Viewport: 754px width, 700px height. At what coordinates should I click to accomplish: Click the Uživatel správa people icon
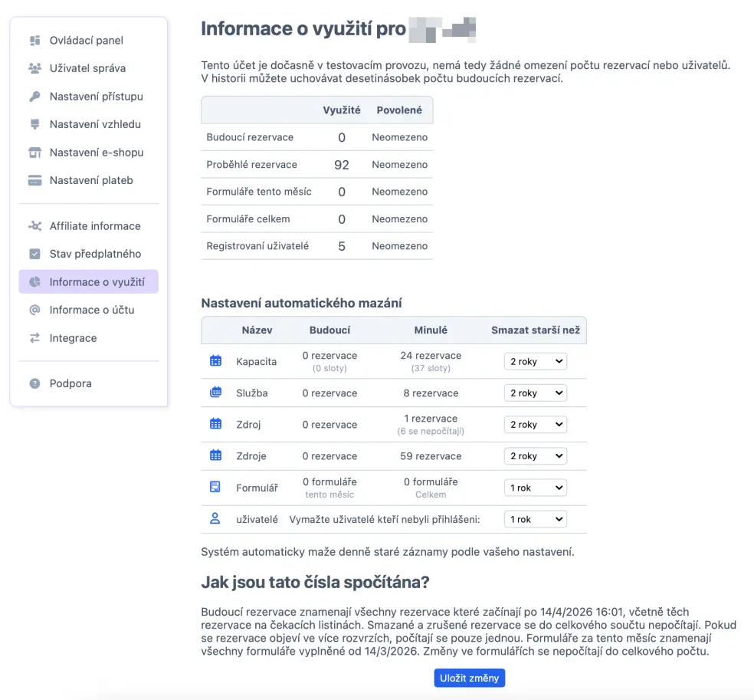(34, 68)
